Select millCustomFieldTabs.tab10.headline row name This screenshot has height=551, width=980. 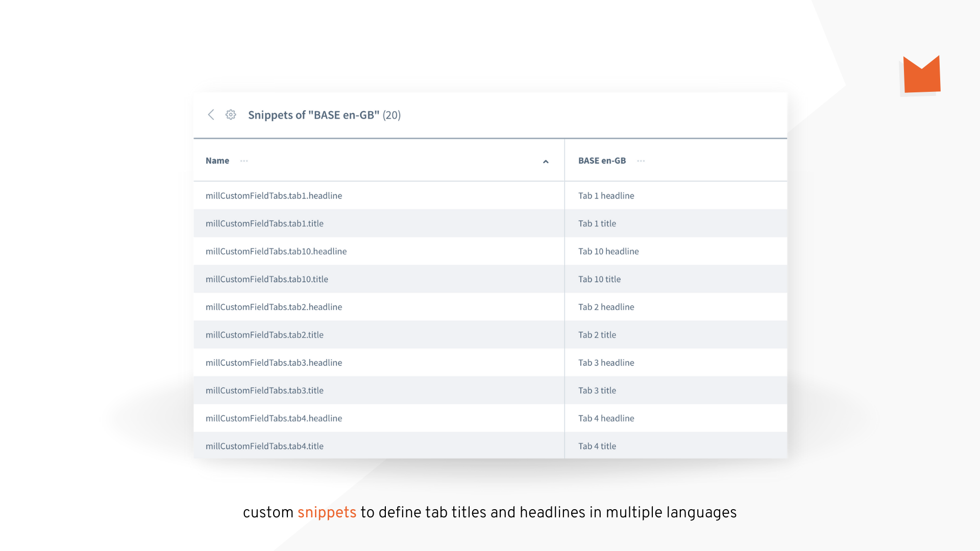(x=276, y=251)
